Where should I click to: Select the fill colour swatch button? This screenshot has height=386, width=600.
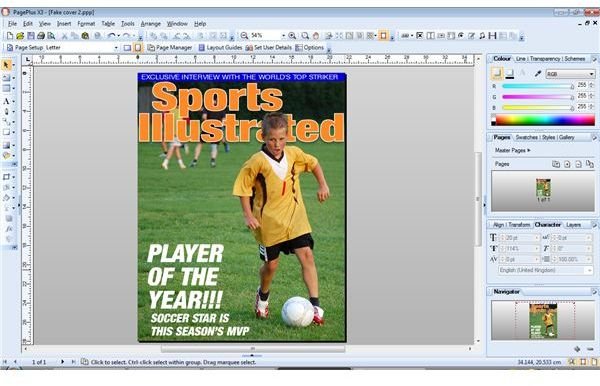[x=497, y=73]
